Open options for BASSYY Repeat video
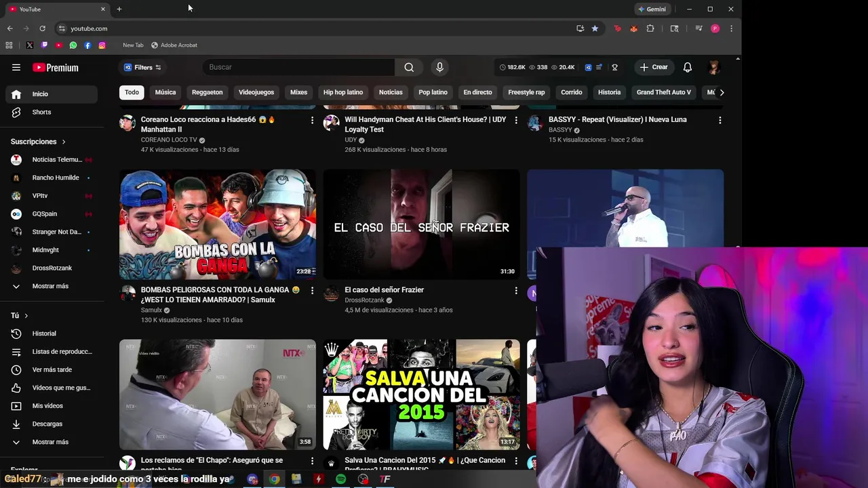 (x=719, y=120)
